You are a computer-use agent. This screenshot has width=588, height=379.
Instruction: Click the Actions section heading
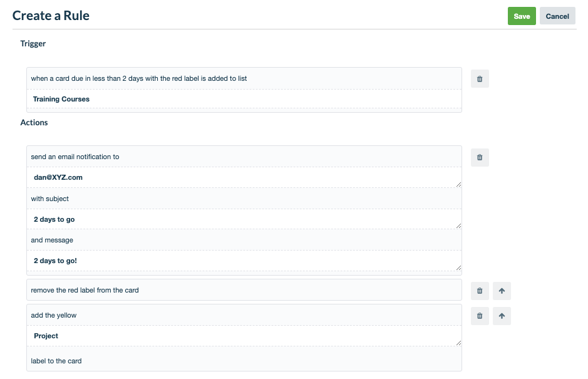[34, 122]
